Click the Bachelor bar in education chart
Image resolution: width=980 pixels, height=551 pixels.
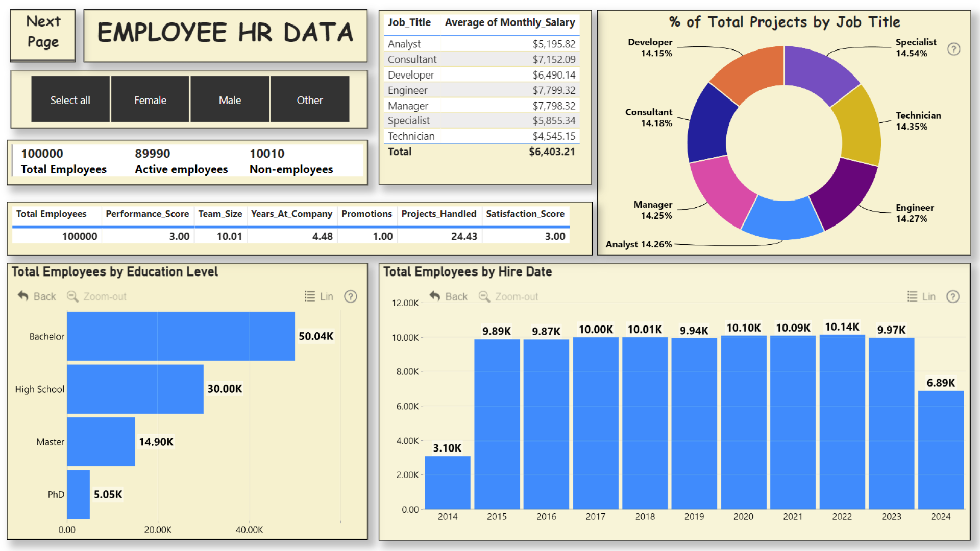[x=181, y=336]
